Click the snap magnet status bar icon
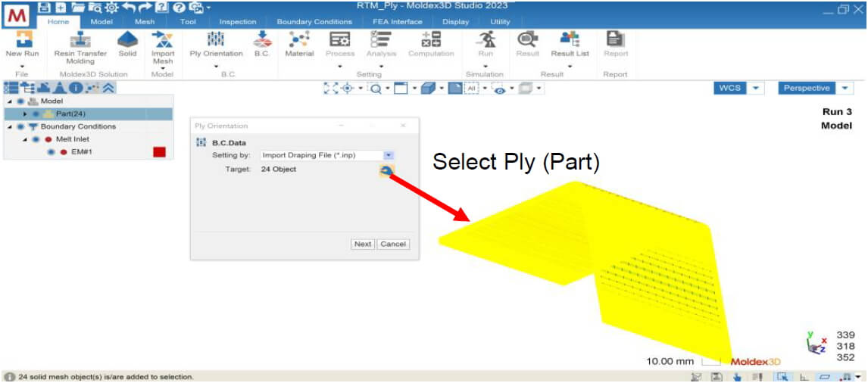Screen dimensions: 868x383 coord(845,376)
